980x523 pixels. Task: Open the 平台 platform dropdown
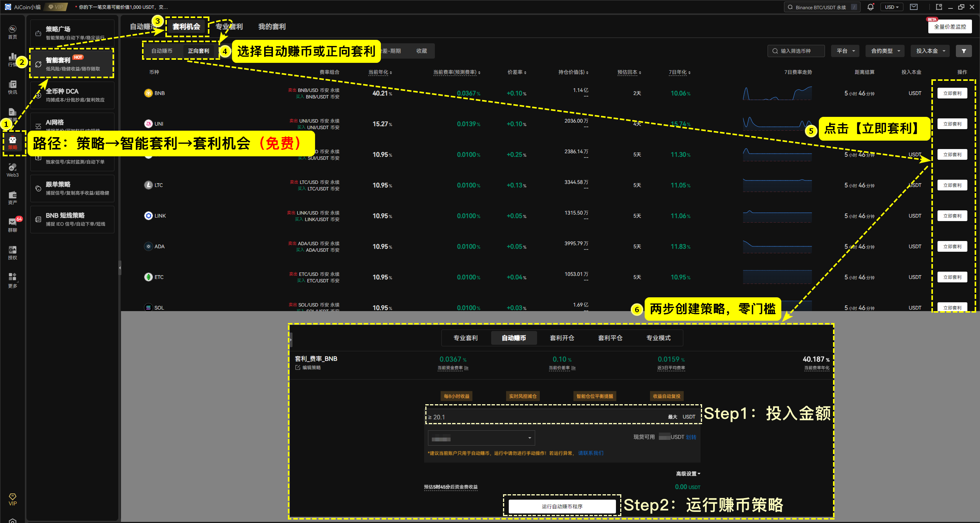click(x=845, y=51)
